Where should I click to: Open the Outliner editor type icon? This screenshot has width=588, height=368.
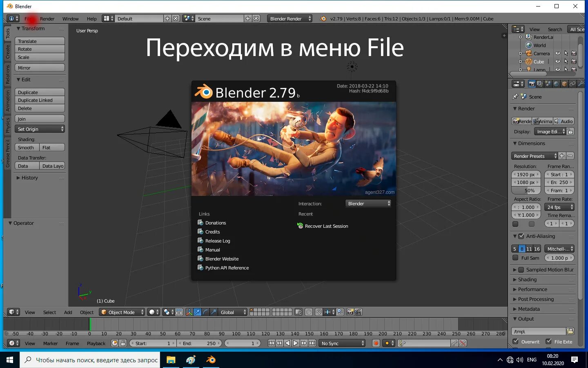click(x=518, y=29)
